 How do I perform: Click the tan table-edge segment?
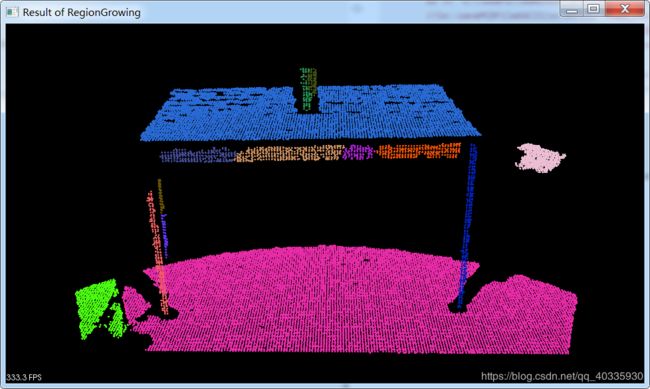point(289,153)
